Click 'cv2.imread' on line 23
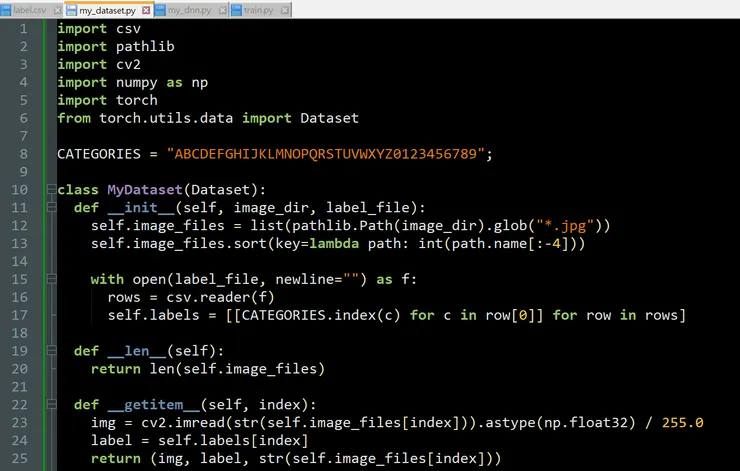The width and height of the screenshot is (740, 471). pos(183,423)
